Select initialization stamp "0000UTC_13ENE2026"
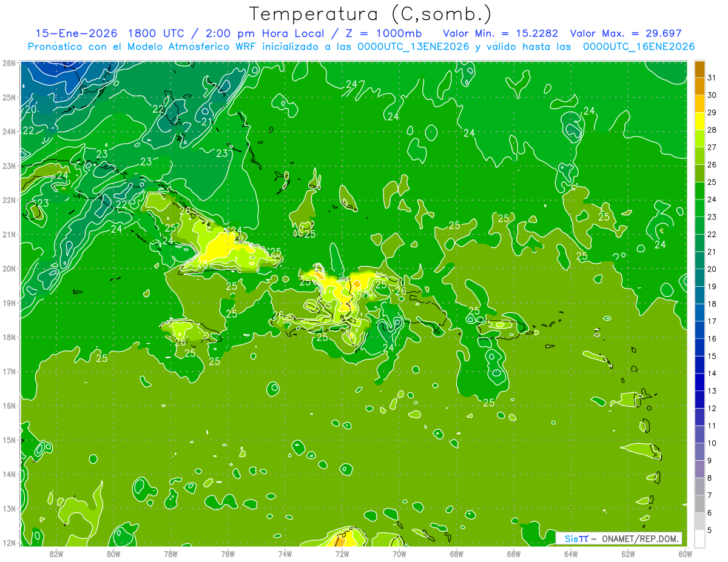Viewport: 728px width, 562px height. pos(413,47)
